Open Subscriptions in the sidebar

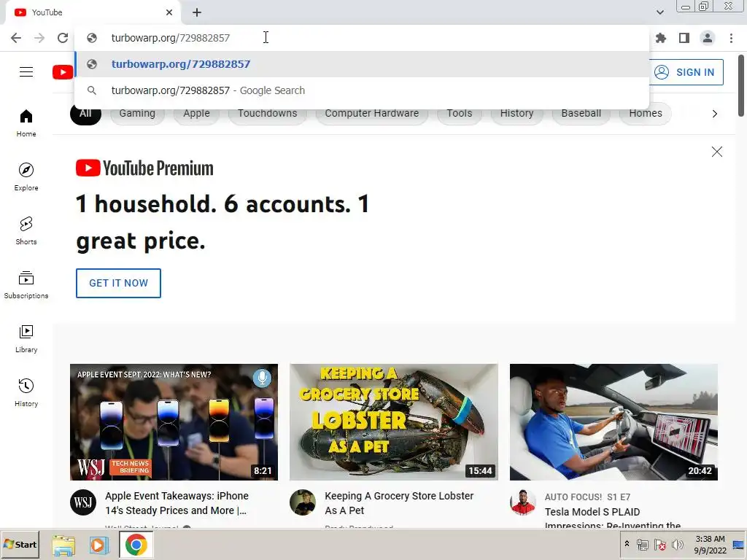coord(26,285)
